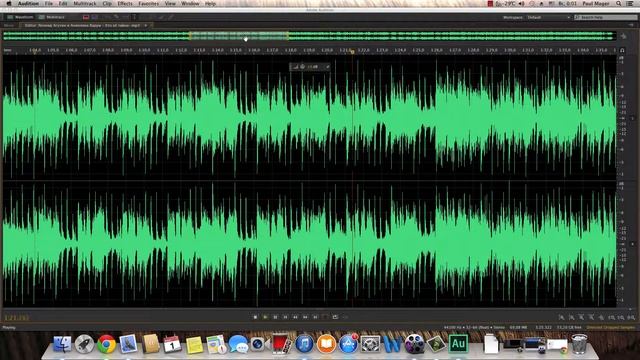The image size is (640, 360).
Task: Click Zoom to Selection icon
Action: tap(631, 317)
